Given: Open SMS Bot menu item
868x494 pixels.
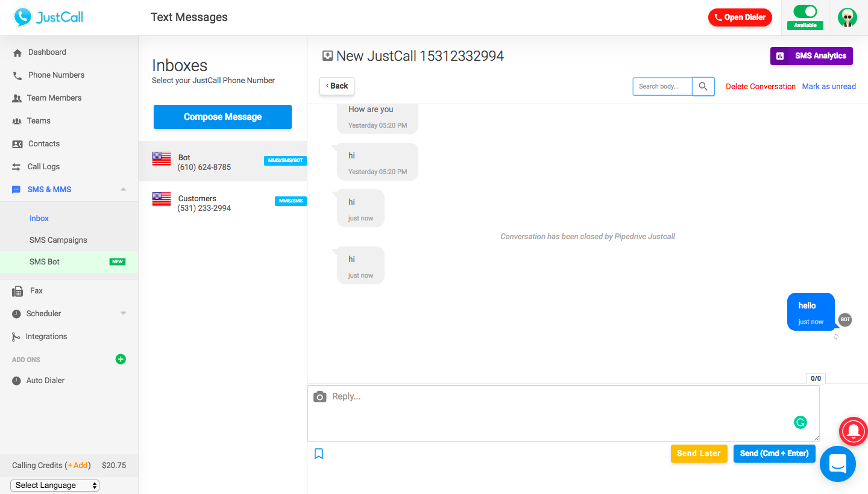Looking at the screenshot, I should [45, 262].
